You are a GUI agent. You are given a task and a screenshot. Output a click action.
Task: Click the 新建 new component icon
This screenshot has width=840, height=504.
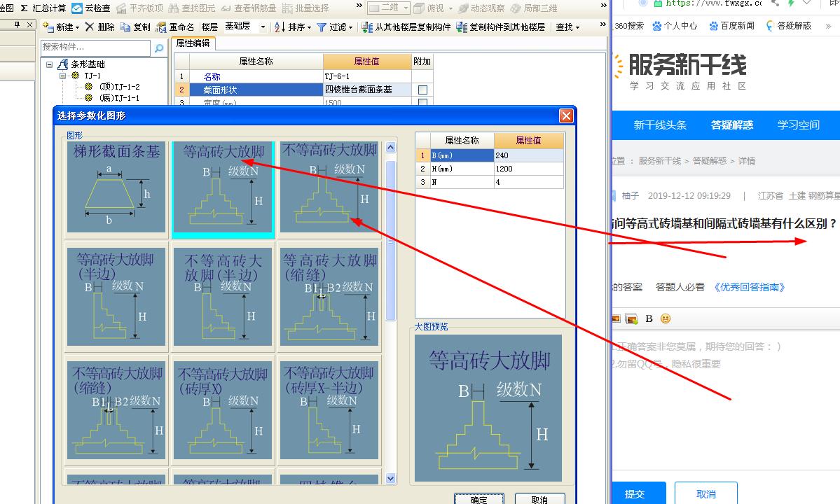(x=48, y=27)
